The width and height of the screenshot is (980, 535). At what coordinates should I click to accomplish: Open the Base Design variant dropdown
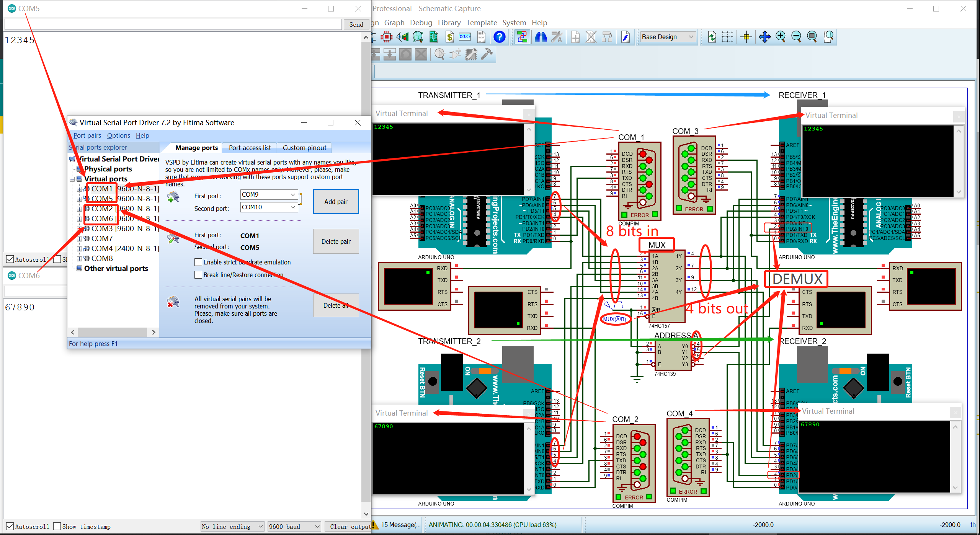point(668,37)
